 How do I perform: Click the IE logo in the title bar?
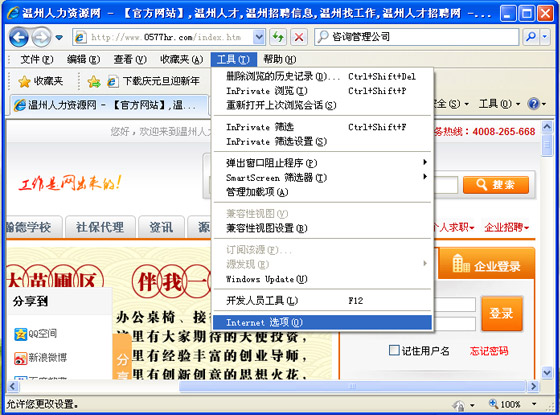[13, 13]
